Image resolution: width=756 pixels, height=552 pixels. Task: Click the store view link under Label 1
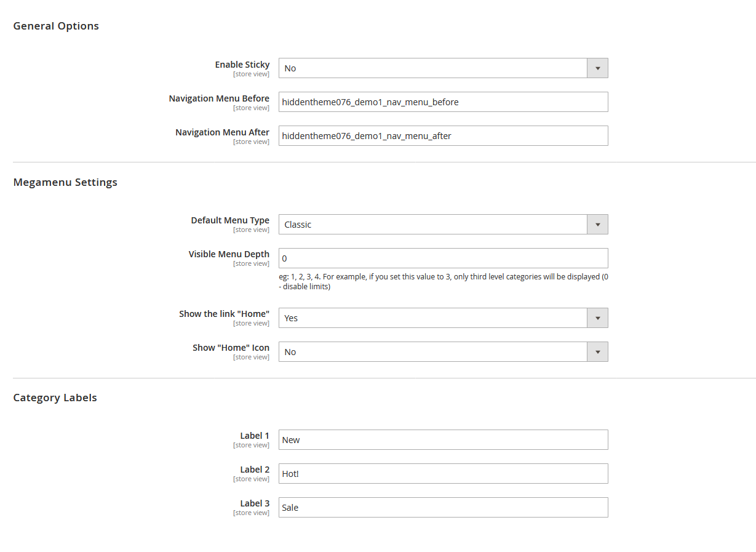(251, 444)
